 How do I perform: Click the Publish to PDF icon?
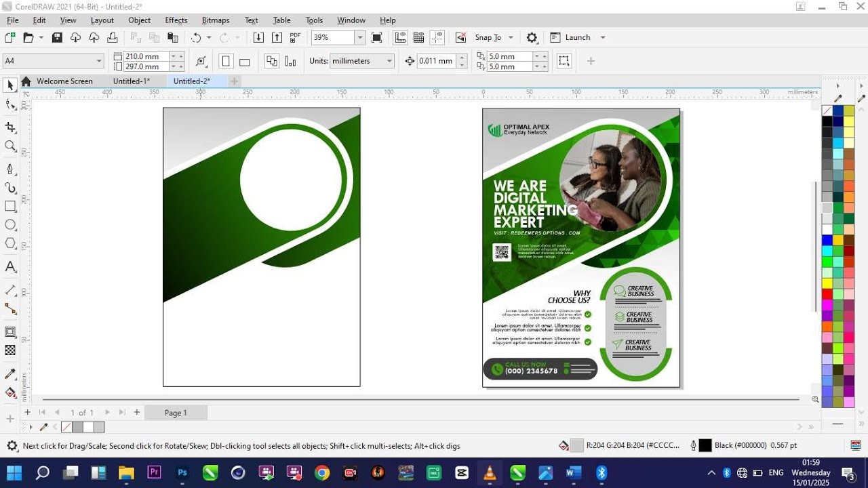[295, 37]
